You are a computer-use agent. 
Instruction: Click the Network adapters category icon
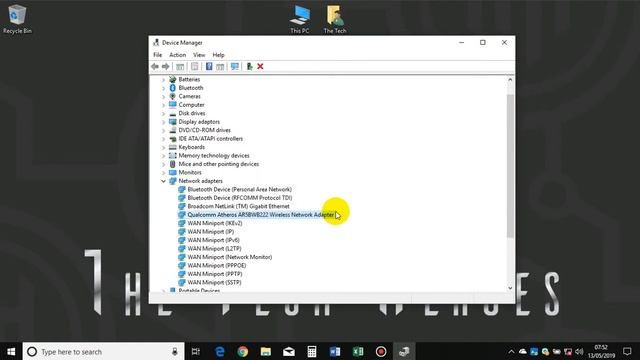tap(173, 181)
